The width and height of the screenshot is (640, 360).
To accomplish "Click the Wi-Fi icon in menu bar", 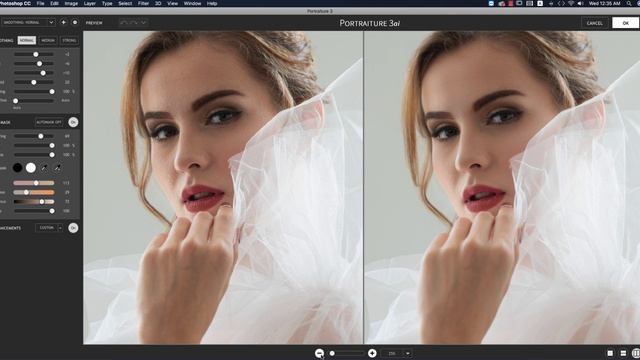I will (571, 3).
